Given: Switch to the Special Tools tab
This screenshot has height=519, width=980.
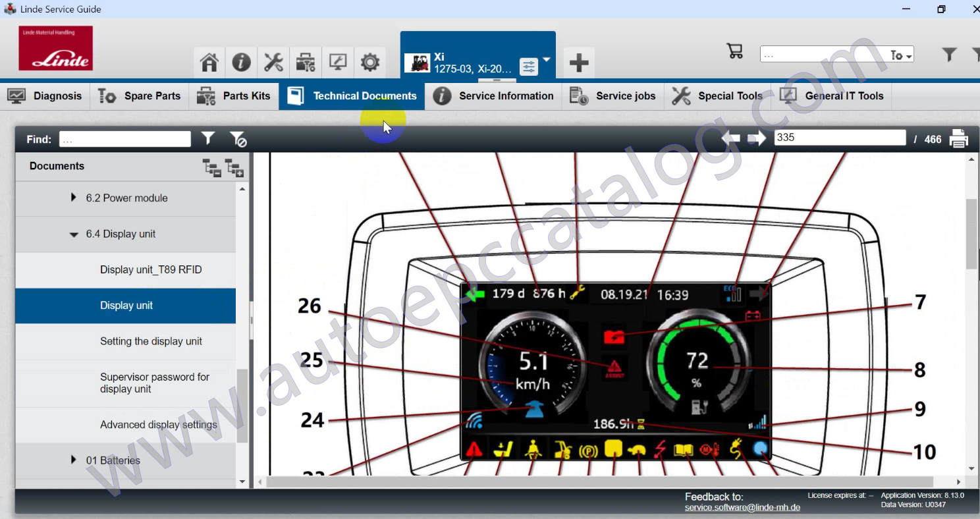Looking at the screenshot, I should point(717,96).
